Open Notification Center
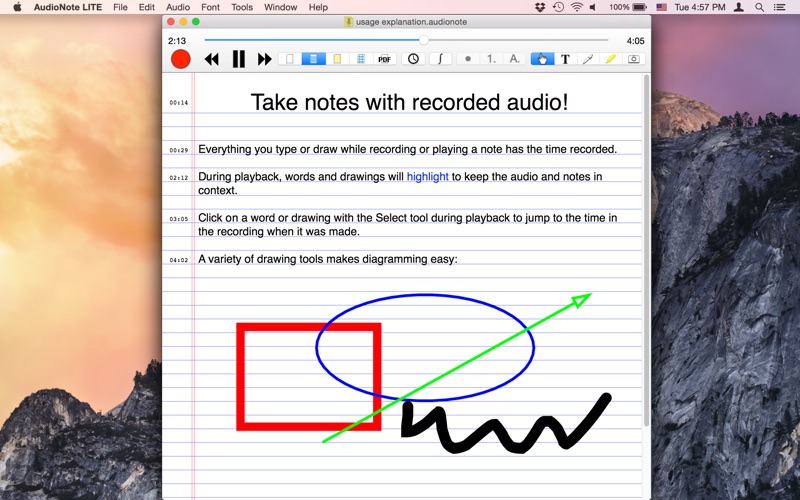The height and width of the screenshot is (500, 800). point(780,7)
